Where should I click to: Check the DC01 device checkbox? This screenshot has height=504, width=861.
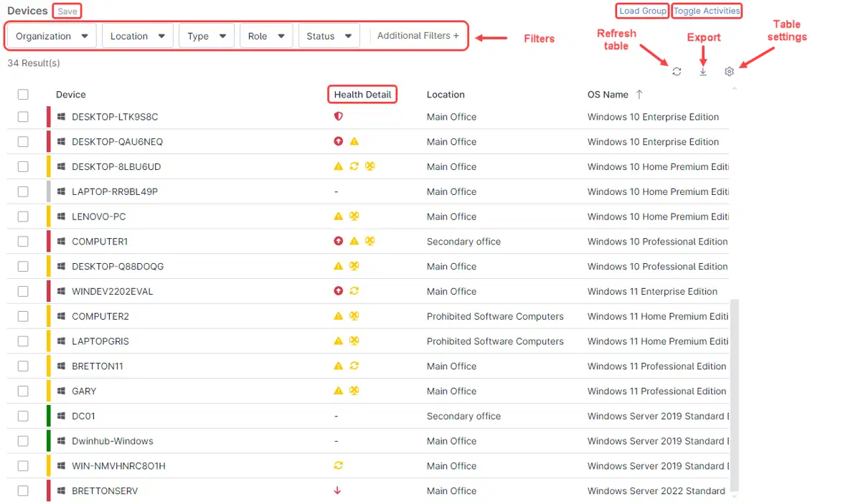tap(23, 416)
